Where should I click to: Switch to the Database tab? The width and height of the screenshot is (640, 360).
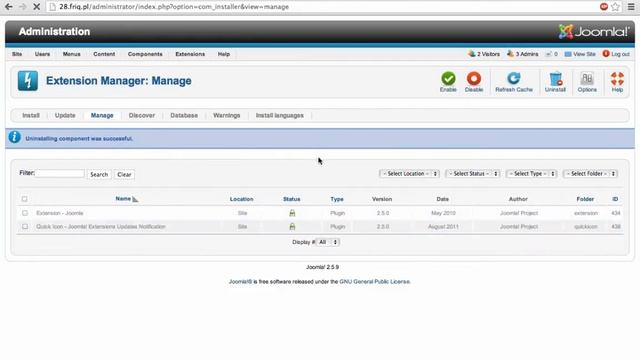(184, 116)
